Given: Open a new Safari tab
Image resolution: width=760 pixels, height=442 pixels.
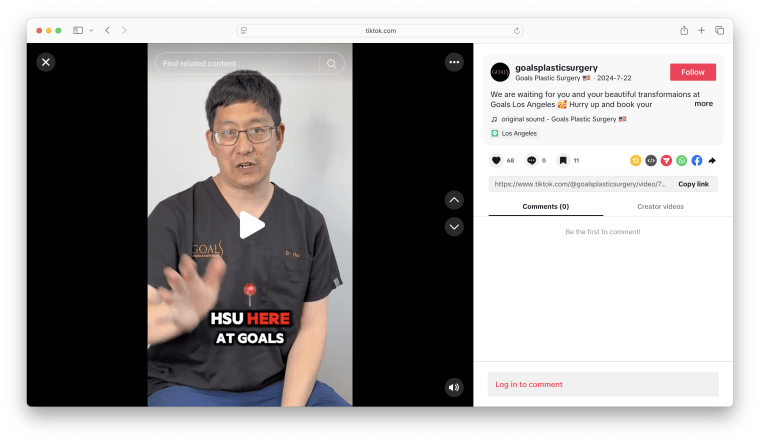Looking at the screenshot, I should tap(701, 30).
